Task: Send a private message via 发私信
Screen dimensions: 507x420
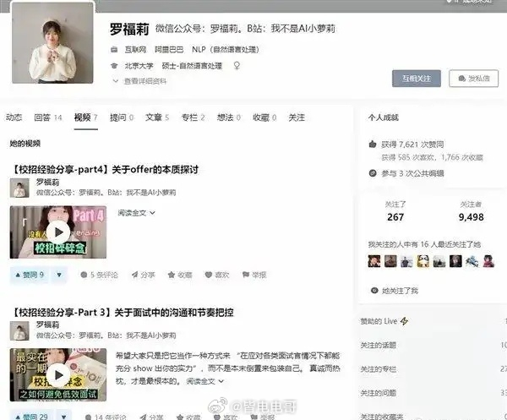Action: pyautogui.click(x=474, y=79)
